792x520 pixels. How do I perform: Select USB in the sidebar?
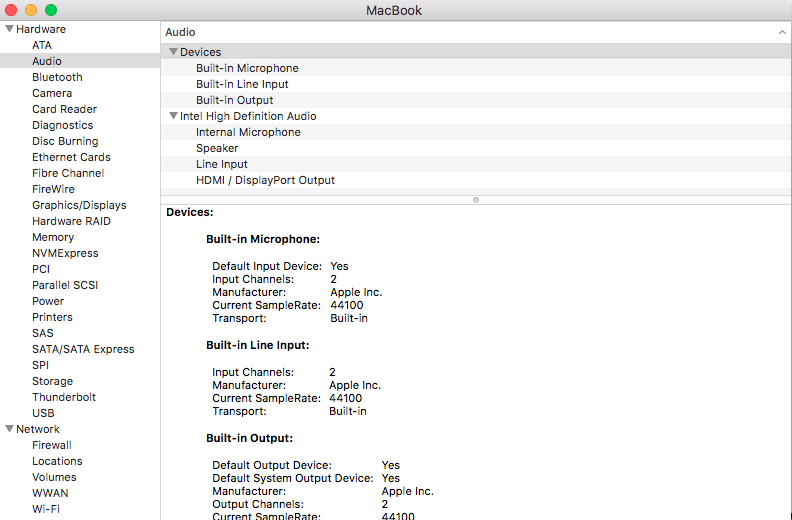coord(43,413)
